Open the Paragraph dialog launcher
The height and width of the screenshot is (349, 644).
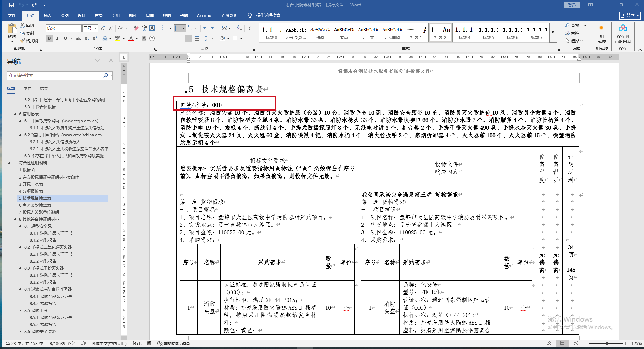[253, 49]
